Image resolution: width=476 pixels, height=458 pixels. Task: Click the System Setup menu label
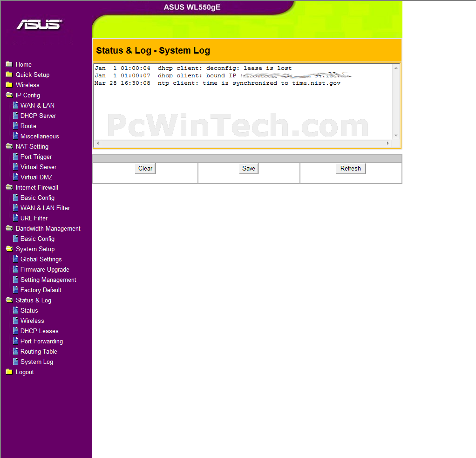tap(35, 249)
